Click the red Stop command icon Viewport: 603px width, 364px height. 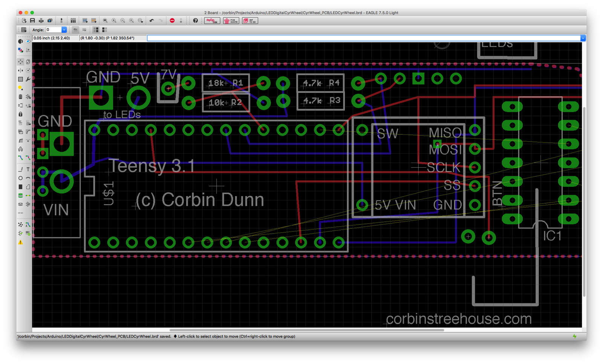click(172, 21)
